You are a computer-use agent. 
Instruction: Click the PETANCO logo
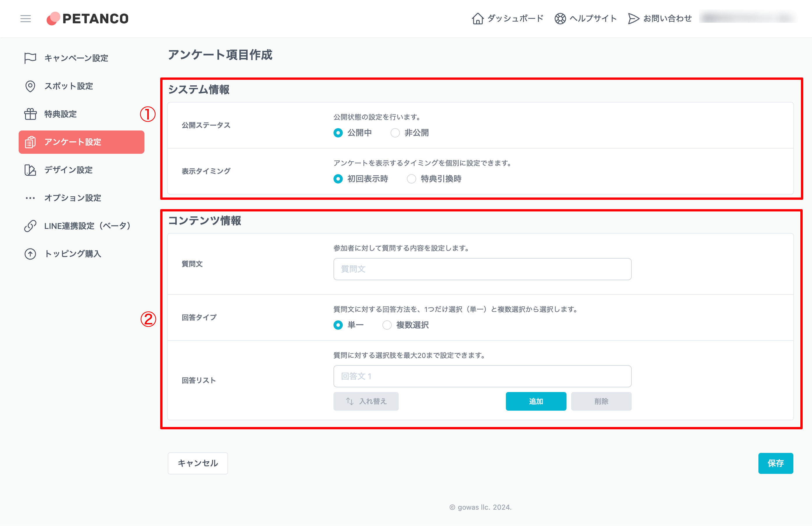point(87,18)
